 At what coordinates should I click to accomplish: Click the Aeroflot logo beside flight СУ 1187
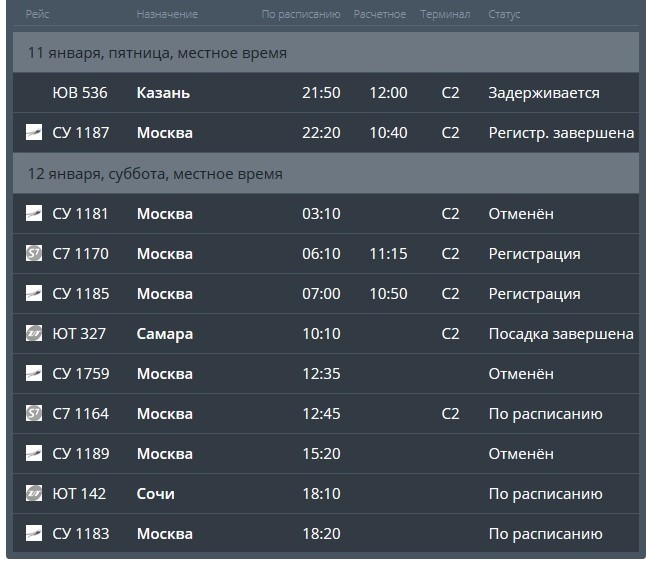(x=34, y=132)
